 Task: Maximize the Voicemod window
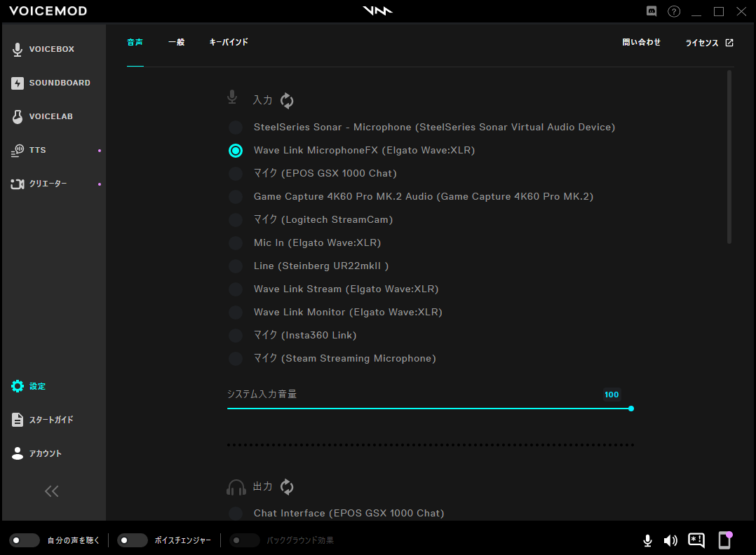click(719, 11)
